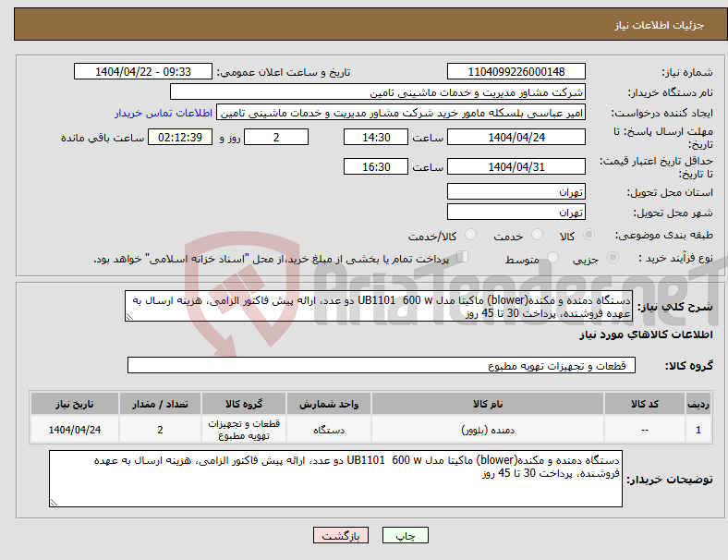
Task: Click delivery province تهران field
Action: click(516, 192)
